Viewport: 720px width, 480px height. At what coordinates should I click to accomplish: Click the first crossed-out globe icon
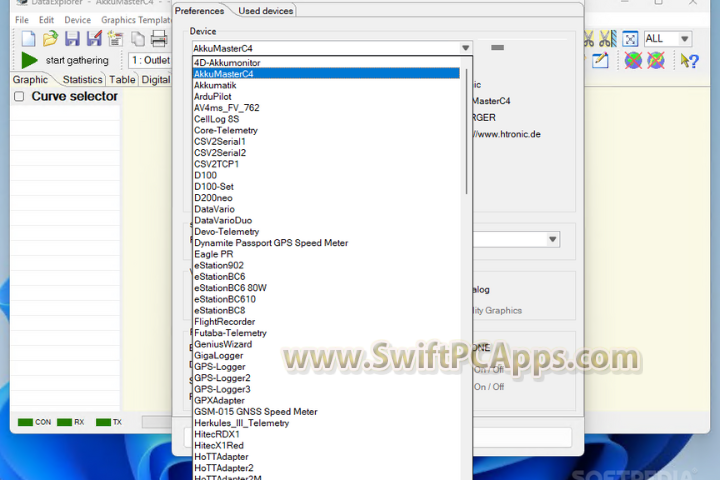pos(633,60)
